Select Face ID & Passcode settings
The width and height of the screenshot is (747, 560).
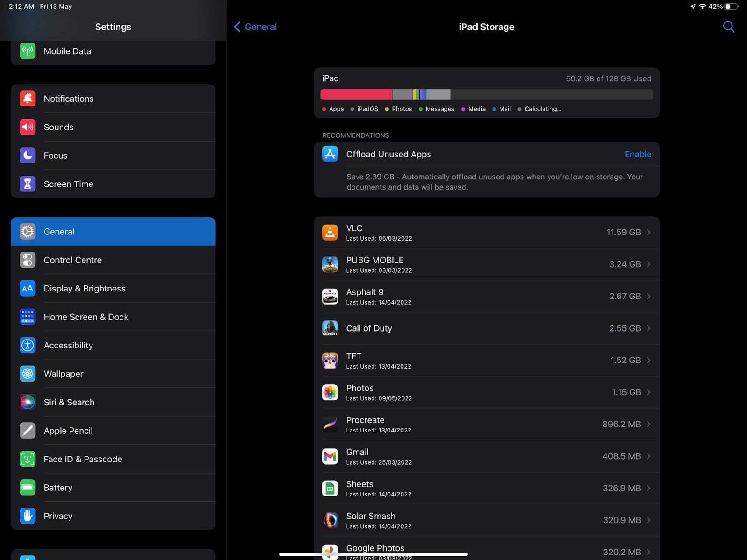click(113, 459)
